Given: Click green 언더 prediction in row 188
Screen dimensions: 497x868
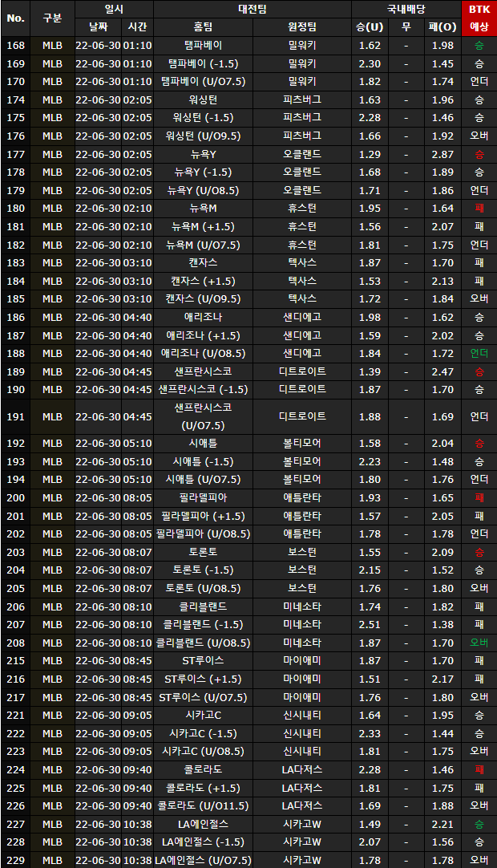Looking at the screenshot, I should (479, 353).
